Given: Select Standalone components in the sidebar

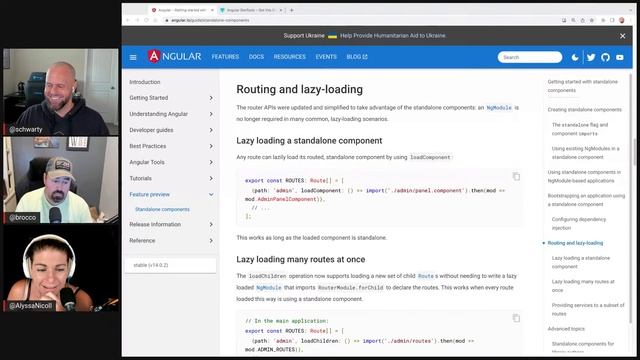Looking at the screenshot, I should pyautogui.click(x=162, y=209).
